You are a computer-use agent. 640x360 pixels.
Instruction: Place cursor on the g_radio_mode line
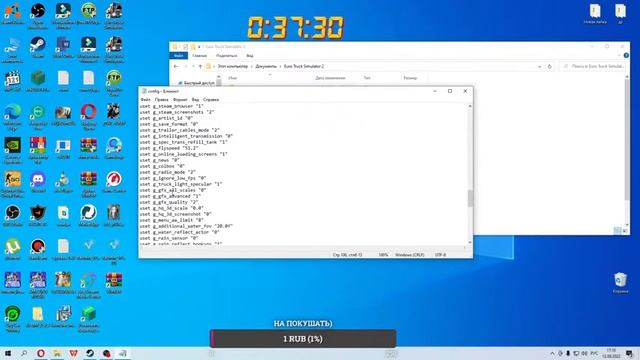[168, 172]
